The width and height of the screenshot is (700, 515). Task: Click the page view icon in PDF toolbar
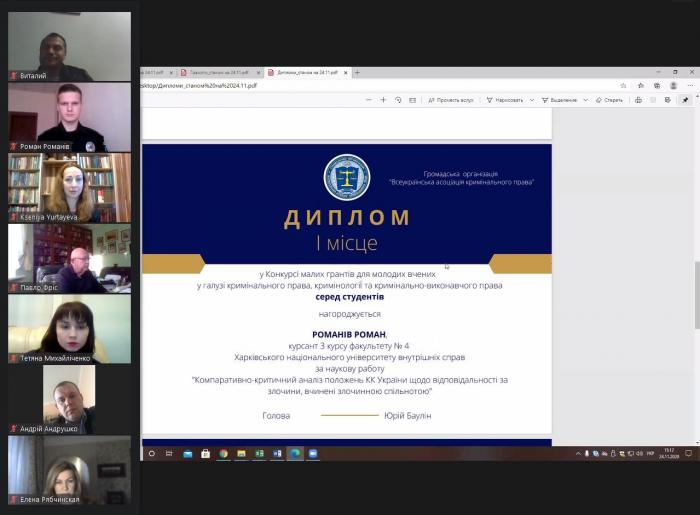[x=413, y=100]
